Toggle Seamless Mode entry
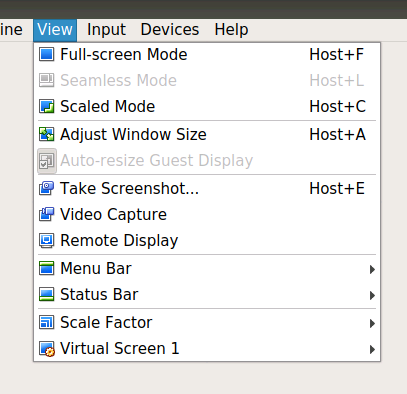Screen dimensions: 407x394 click(x=207, y=80)
